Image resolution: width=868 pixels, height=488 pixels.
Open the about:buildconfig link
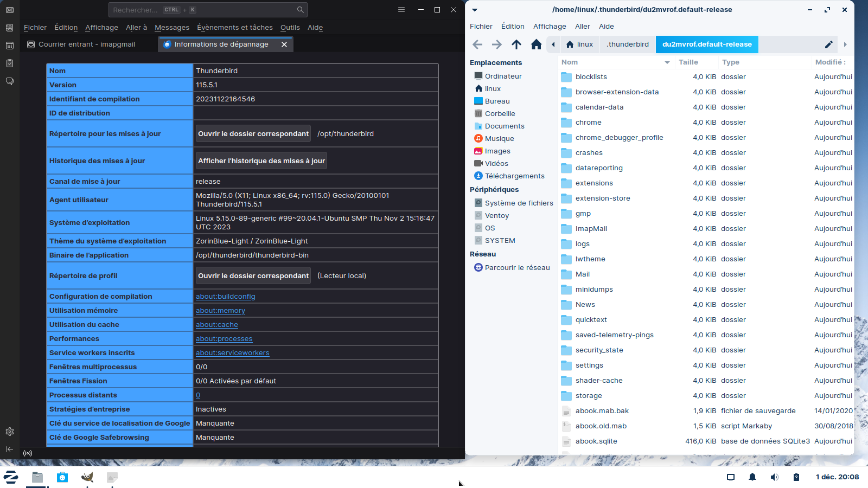pyautogui.click(x=226, y=297)
